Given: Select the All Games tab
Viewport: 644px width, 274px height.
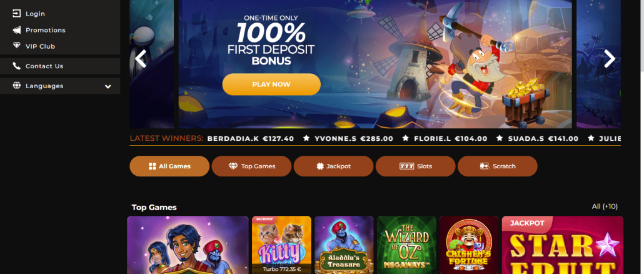Looking at the screenshot, I should pos(169,166).
